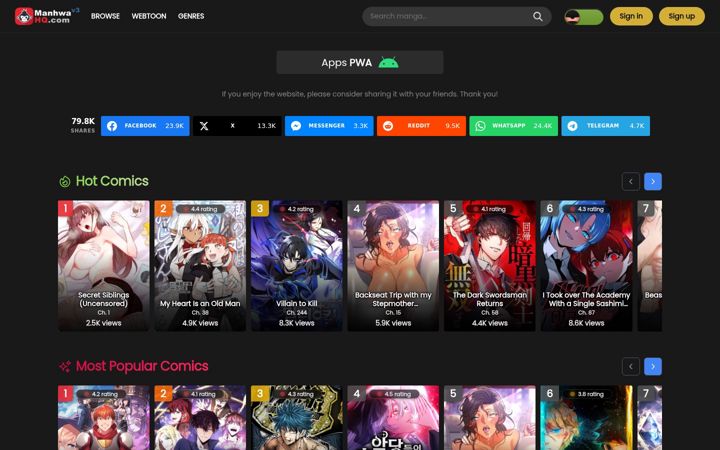Open The Dark Swordsman Returns cover
Viewport: 720px width, 450px height.
point(489,265)
